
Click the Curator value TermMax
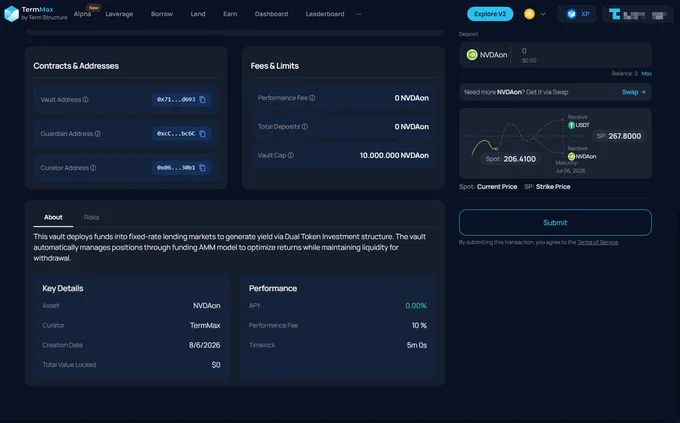tap(205, 325)
